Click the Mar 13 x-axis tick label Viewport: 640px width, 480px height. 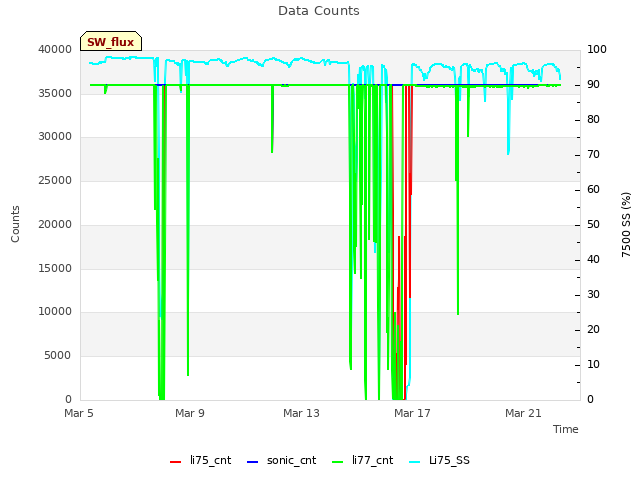tap(301, 413)
